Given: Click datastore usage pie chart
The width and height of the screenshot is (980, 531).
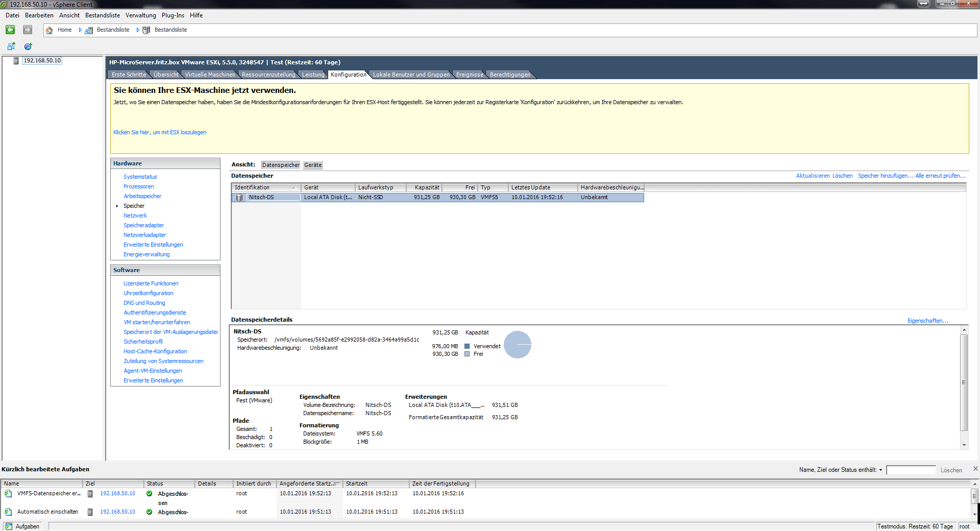Looking at the screenshot, I should (518, 345).
